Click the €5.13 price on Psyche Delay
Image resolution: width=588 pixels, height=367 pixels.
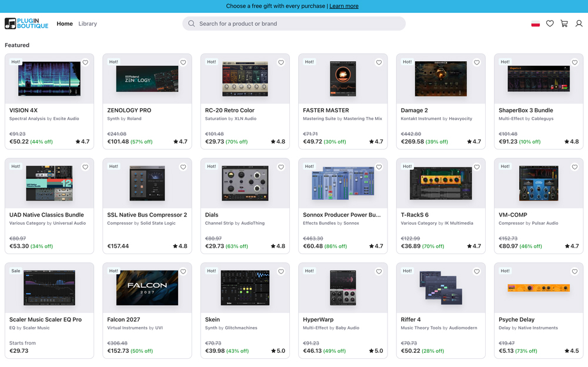[506, 351]
